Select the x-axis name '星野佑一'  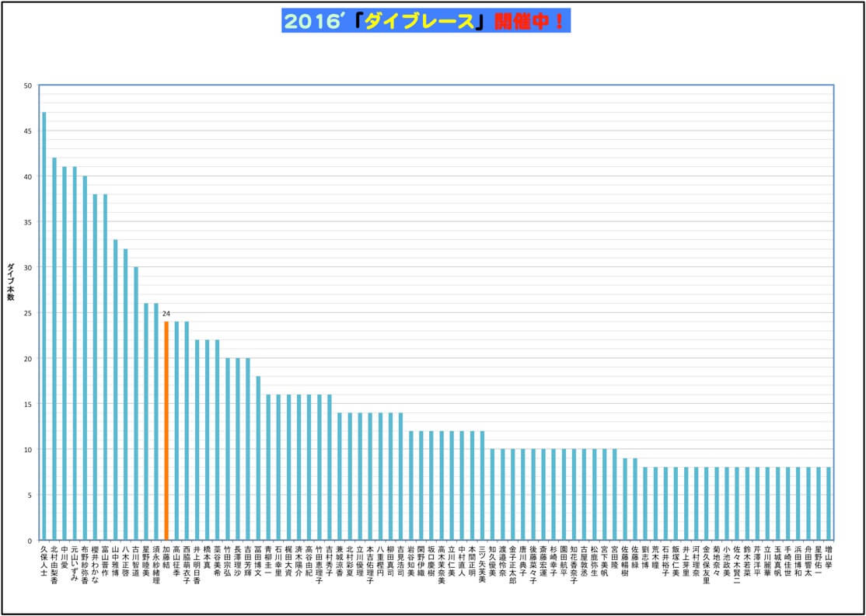pos(819,560)
